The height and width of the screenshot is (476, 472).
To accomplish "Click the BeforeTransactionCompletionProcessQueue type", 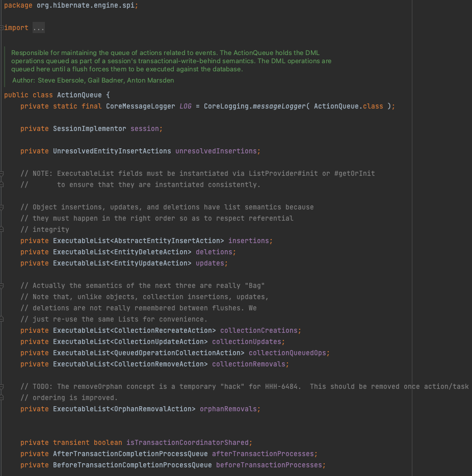I will (x=133, y=465).
